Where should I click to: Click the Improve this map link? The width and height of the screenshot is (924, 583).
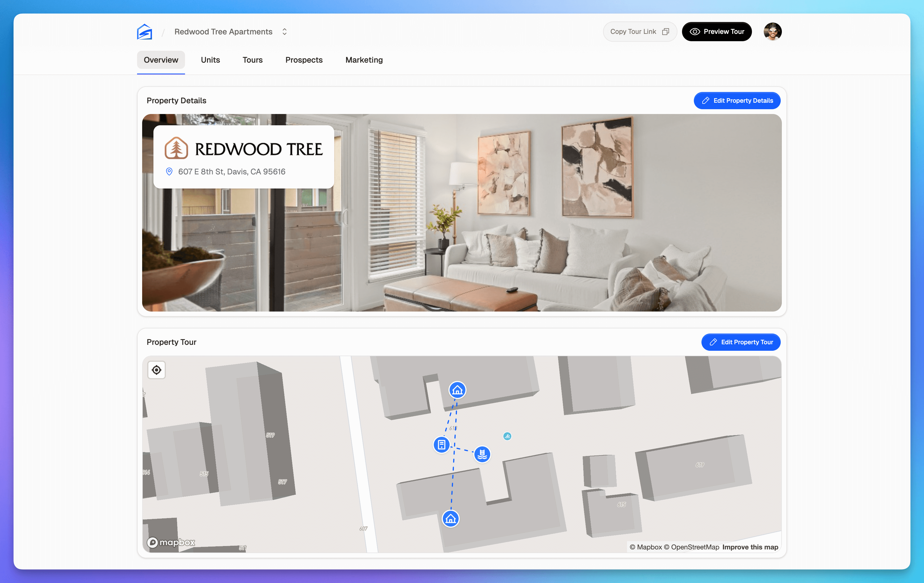(x=750, y=547)
